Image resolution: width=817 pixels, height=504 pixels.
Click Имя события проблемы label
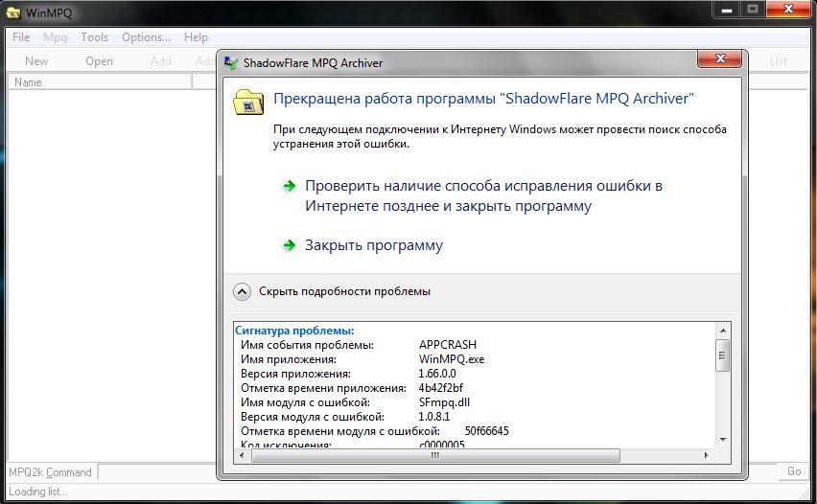(x=307, y=345)
